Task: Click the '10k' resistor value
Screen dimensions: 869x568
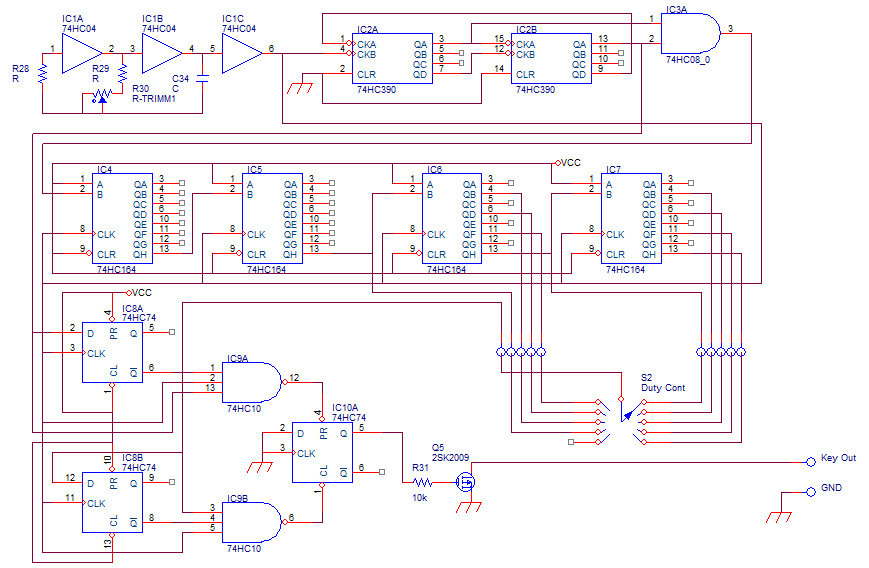Action: pyautogui.click(x=420, y=498)
